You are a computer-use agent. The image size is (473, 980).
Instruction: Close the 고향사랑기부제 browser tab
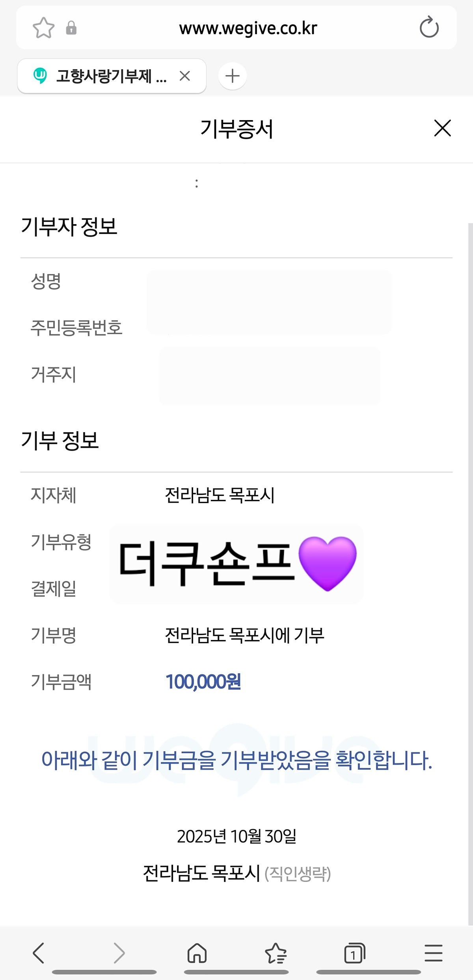click(x=184, y=76)
